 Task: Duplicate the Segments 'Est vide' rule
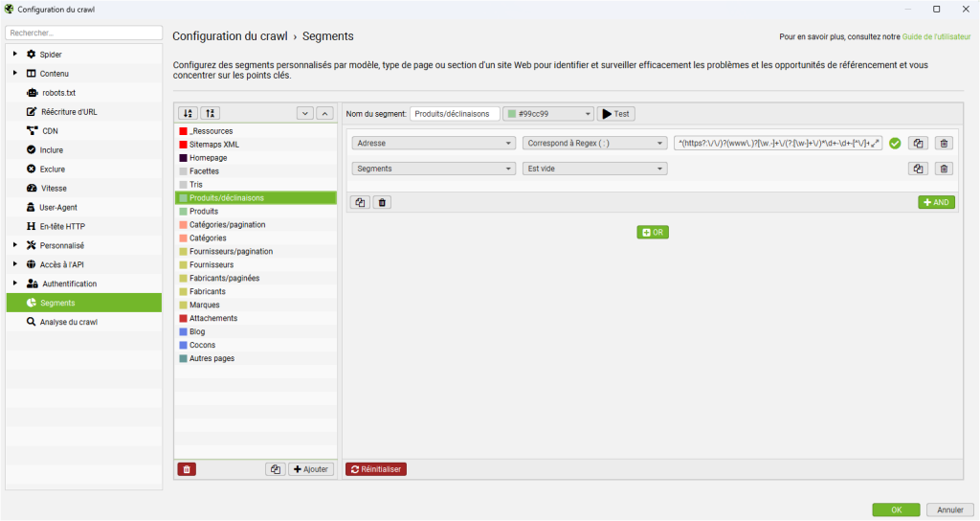(918, 169)
